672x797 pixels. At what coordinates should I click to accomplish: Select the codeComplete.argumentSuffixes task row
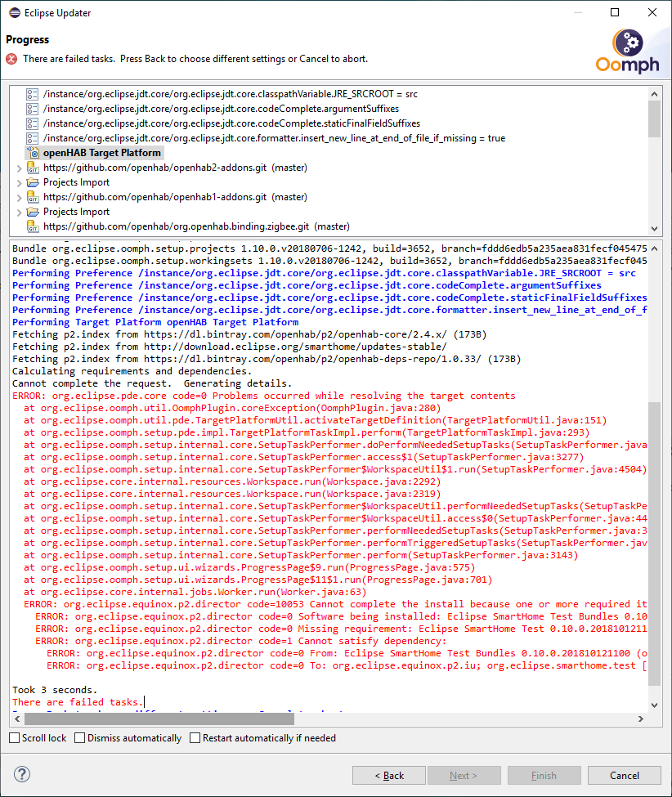(221, 109)
